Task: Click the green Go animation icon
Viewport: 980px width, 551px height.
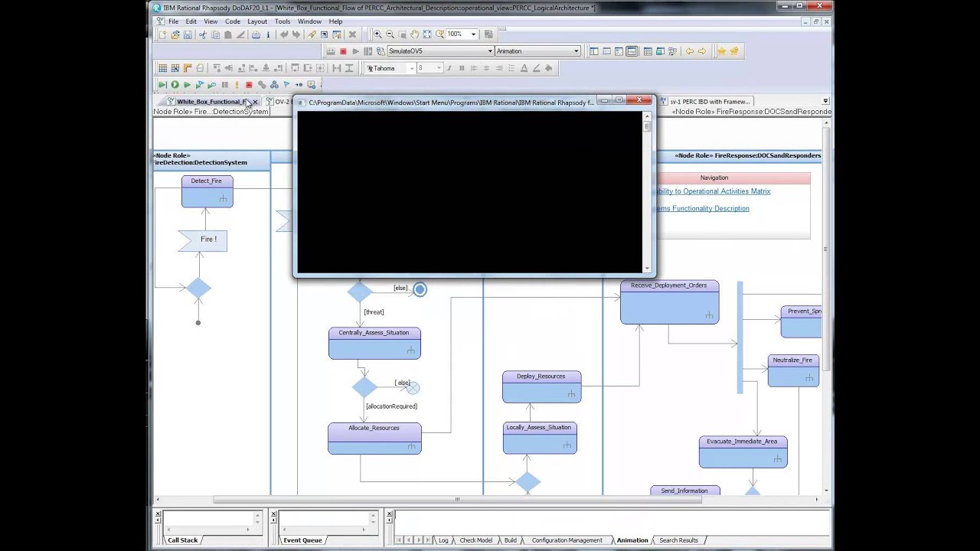Action: pos(175,85)
